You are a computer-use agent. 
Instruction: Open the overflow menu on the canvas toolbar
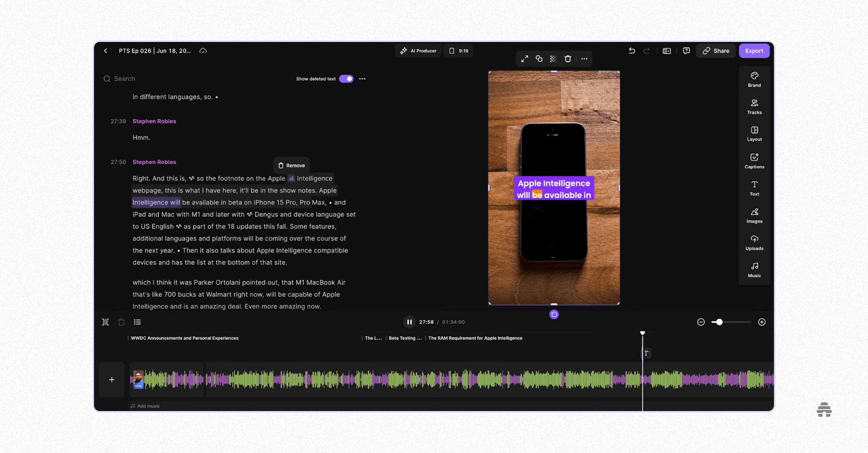tap(584, 58)
